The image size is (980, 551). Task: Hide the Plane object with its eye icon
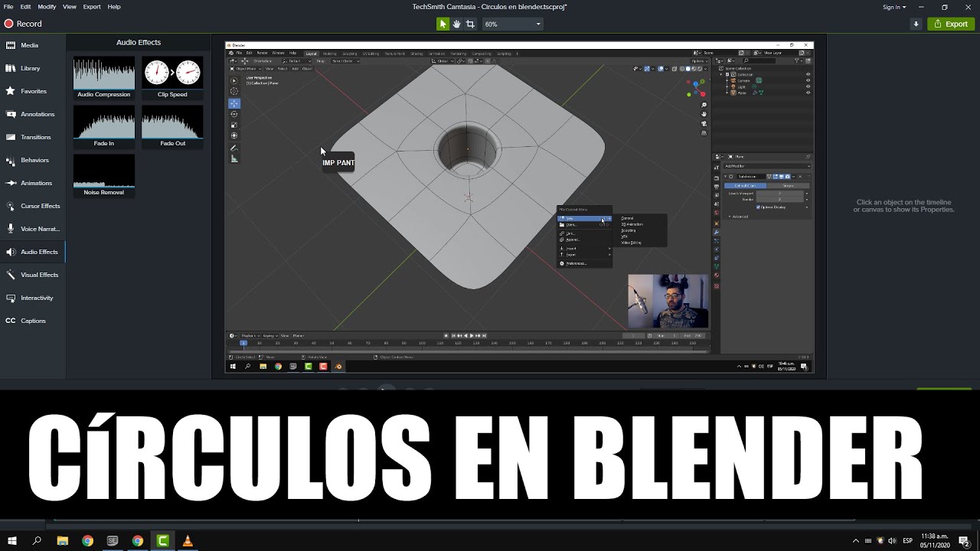808,93
